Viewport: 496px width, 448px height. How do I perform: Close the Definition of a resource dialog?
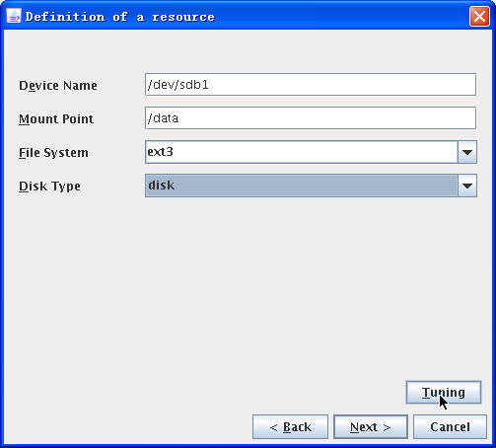[x=479, y=16]
